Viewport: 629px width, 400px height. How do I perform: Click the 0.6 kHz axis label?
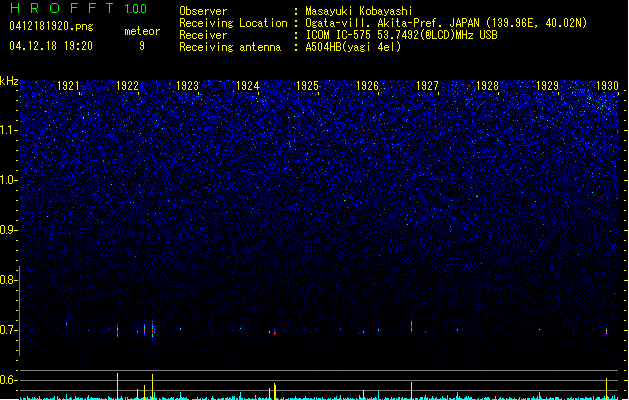pyautogui.click(x=8, y=380)
